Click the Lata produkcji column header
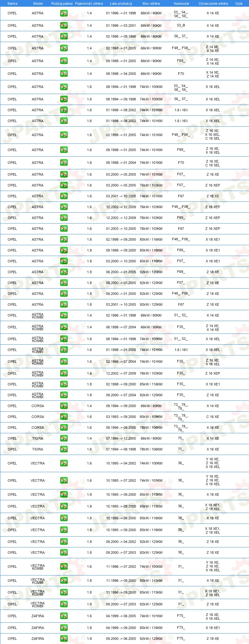Image resolution: width=249 pixels, height=644 pixels. pyautogui.click(x=121, y=4)
